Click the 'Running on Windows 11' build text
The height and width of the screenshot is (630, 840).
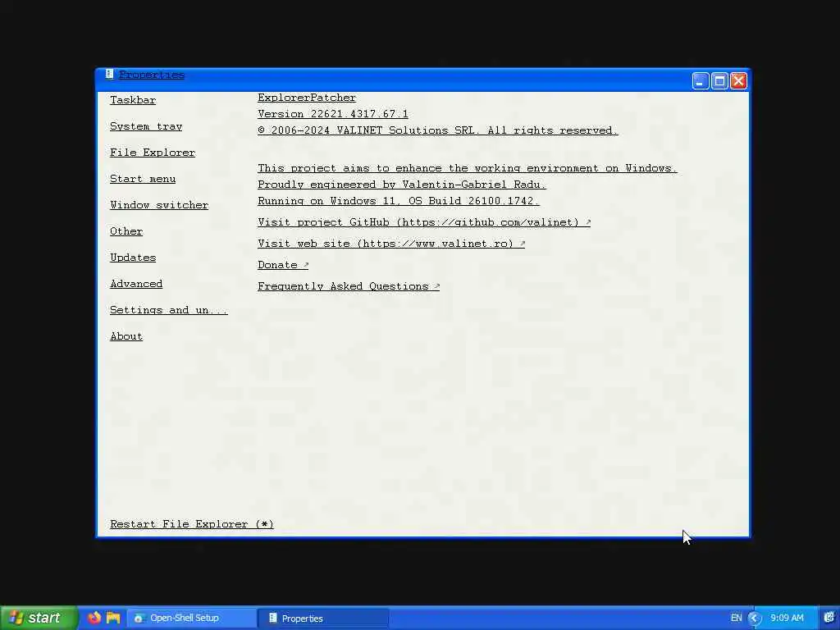click(399, 201)
